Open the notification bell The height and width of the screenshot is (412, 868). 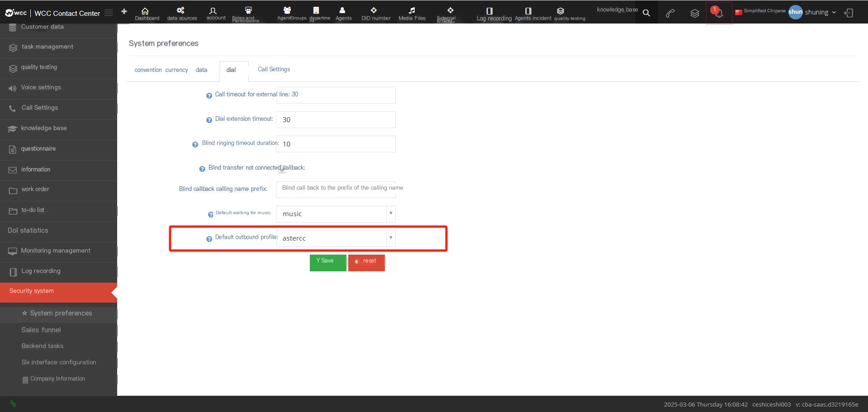click(x=718, y=13)
